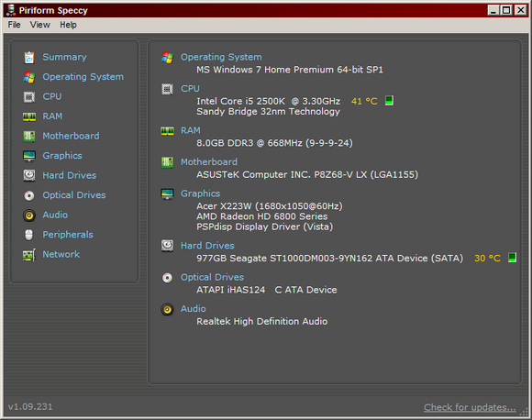Image resolution: width=532 pixels, height=420 pixels.
Task: Click the MS Windows 7 Home Premium text
Action: click(290, 70)
